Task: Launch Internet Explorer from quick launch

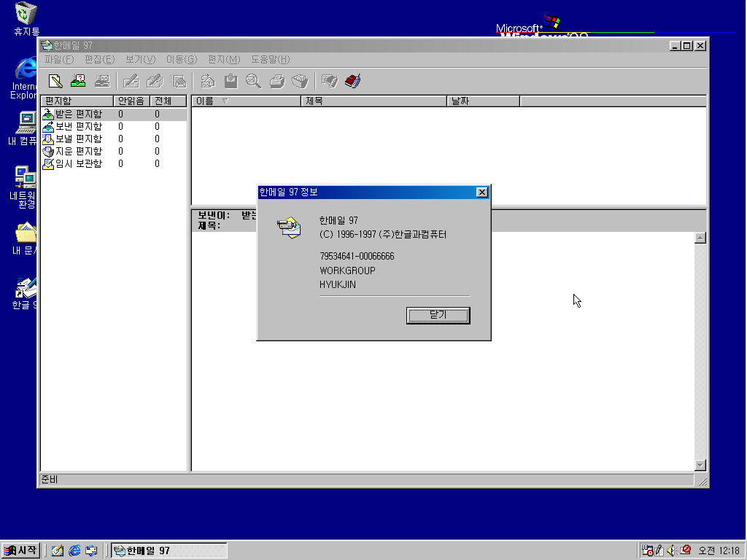Action: pos(75,551)
